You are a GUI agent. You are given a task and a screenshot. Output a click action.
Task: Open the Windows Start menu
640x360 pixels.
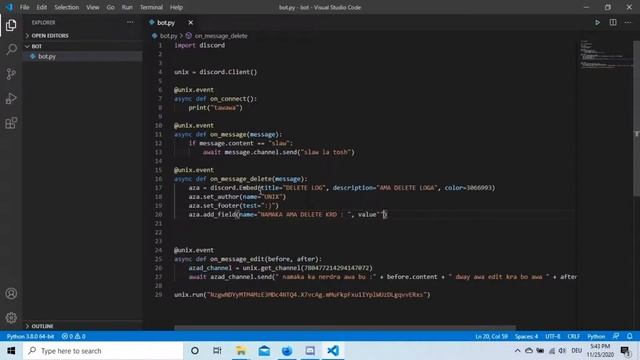(x=11, y=351)
